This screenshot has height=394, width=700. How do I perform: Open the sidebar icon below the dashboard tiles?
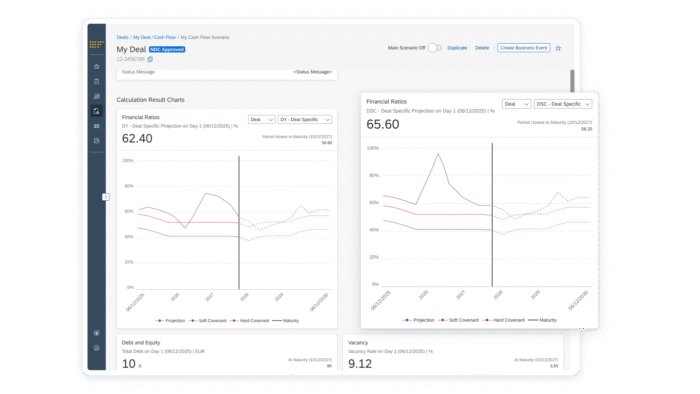point(96,141)
